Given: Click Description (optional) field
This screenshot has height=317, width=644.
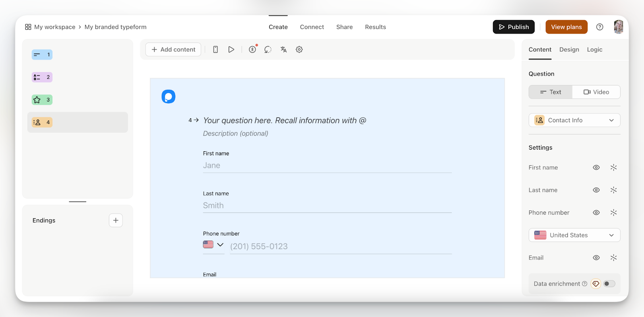Looking at the screenshot, I should (235, 134).
